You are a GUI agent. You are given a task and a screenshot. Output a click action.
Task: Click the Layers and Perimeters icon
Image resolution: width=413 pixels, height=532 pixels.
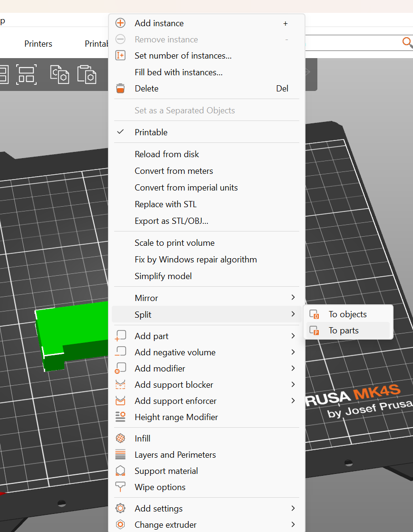tap(120, 454)
